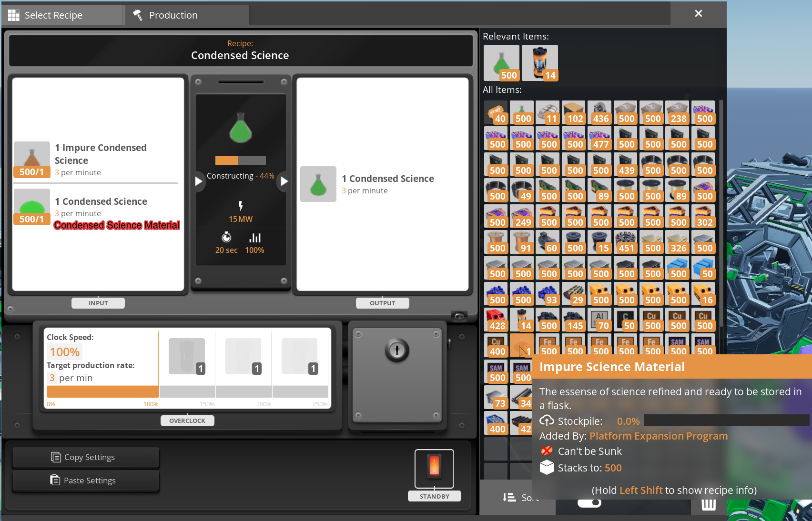
Task: Click the target production rate field
Action: pos(52,378)
